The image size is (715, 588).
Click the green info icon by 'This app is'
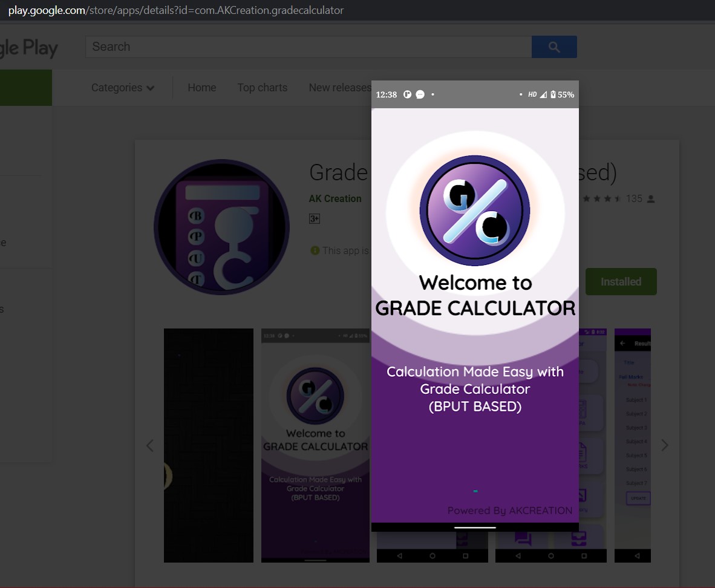point(315,250)
